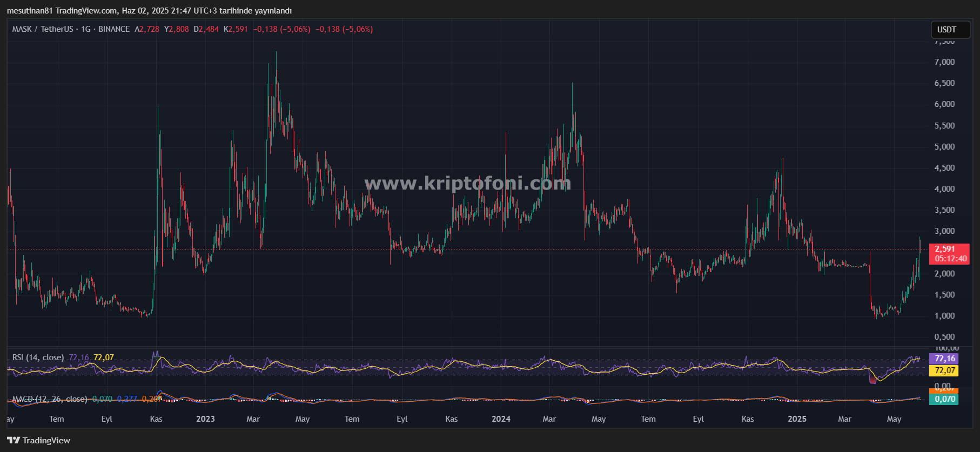Click the 6,000 price axis label

[x=944, y=104]
